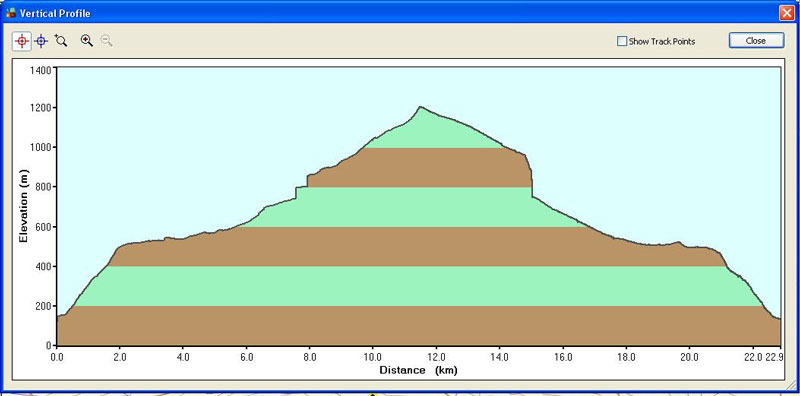The height and width of the screenshot is (396, 800).
Task: Click the 1400 elevation axis value
Action: click(x=41, y=69)
